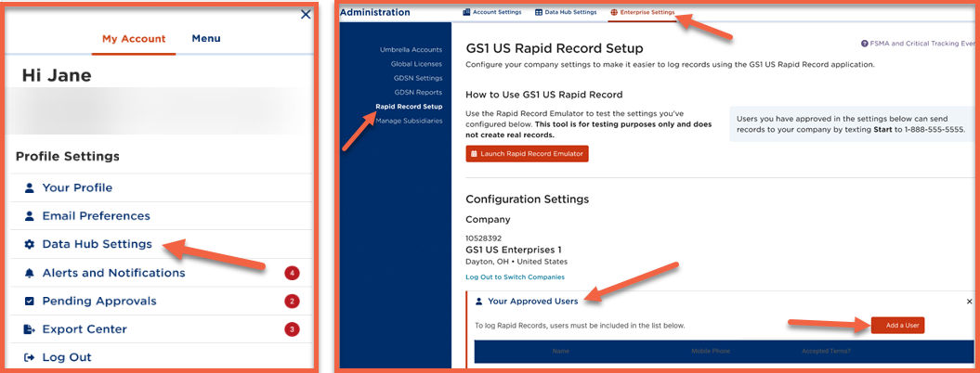The image size is (980, 373).
Task: Click the Export Center icon
Action: [x=29, y=329]
